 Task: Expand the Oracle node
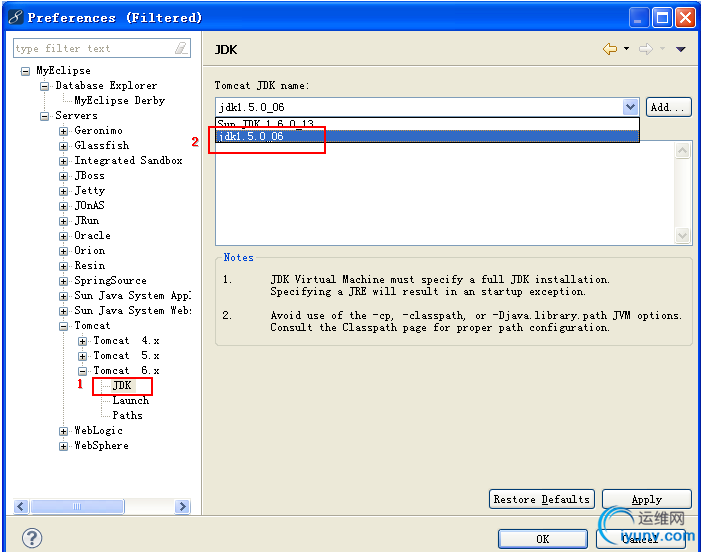[63, 236]
